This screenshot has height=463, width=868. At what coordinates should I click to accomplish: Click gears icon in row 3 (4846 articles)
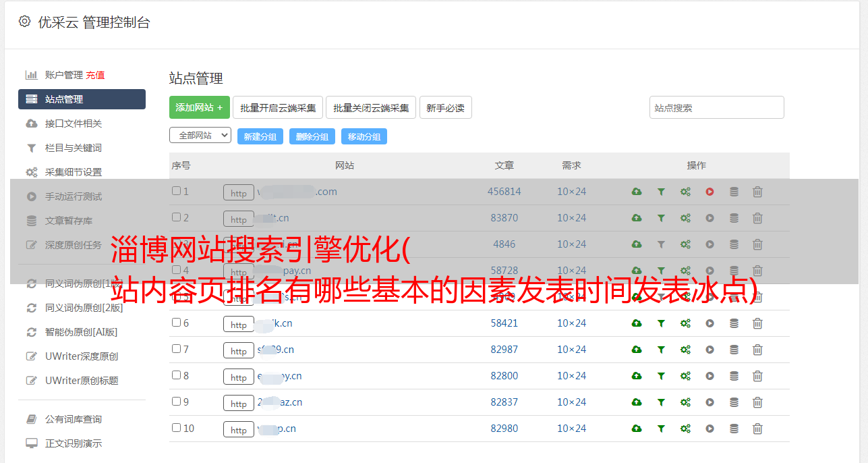pyautogui.click(x=685, y=244)
